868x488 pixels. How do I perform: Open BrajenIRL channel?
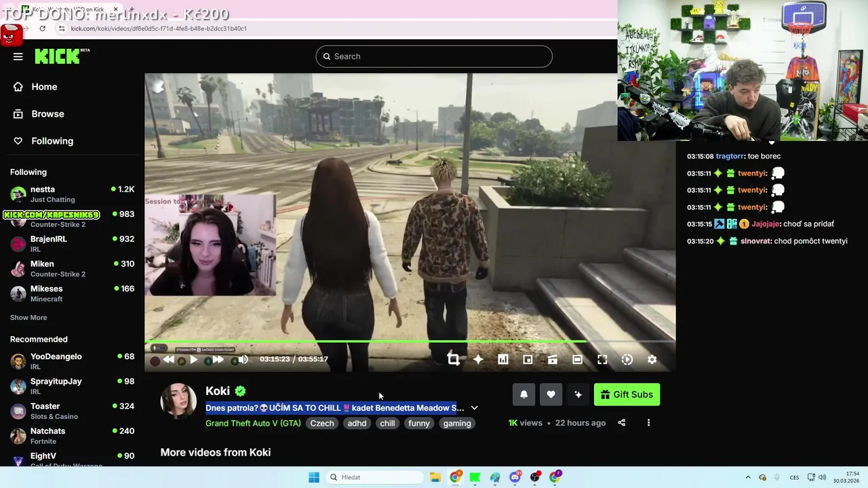pos(72,243)
